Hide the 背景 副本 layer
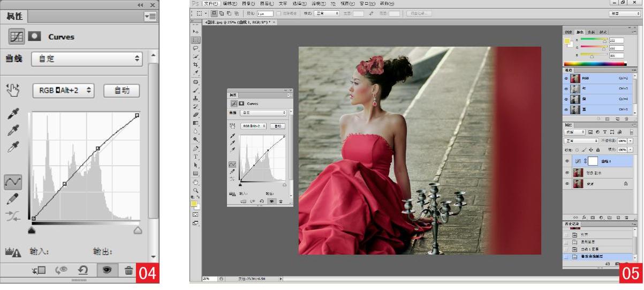Image resolution: width=644 pixels, height=290 pixels. point(567,173)
